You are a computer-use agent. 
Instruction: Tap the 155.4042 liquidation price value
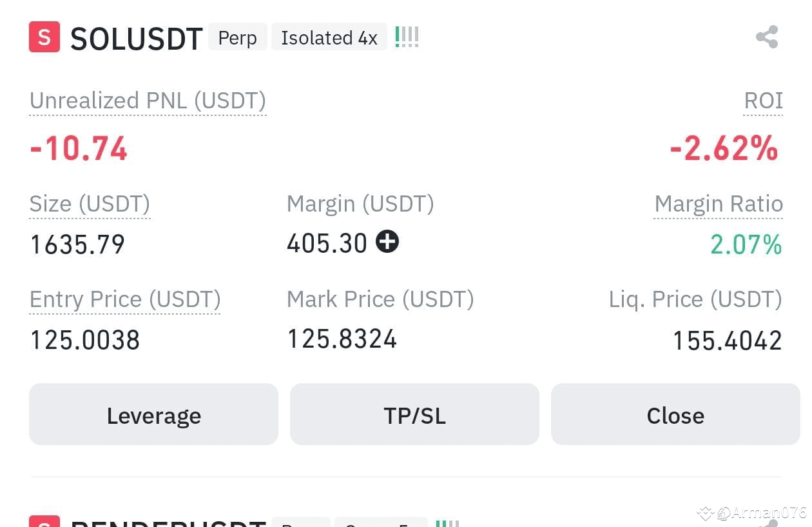point(728,340)
